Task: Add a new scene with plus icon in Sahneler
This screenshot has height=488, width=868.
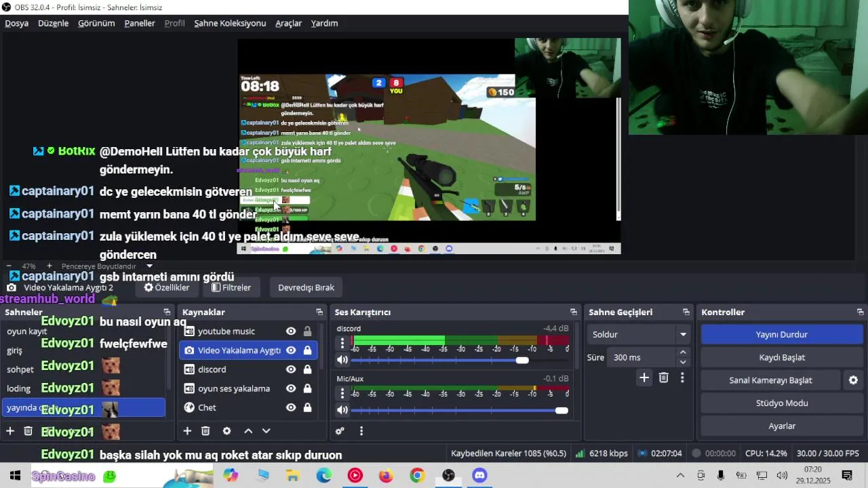Action: tap(10, 431)
